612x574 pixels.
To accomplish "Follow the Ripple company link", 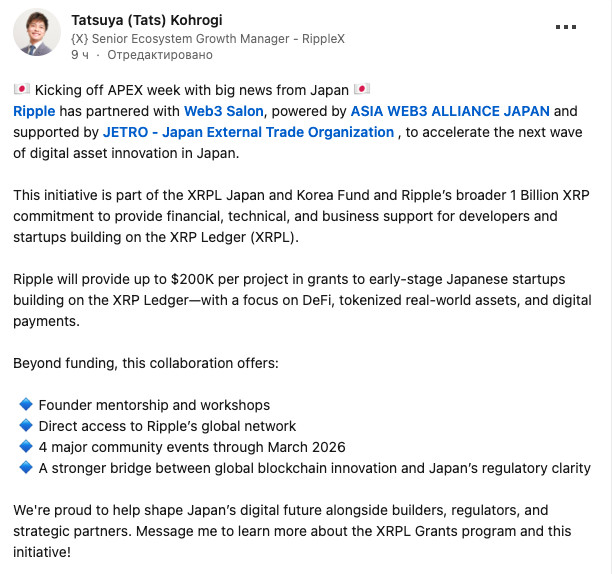I will [x=34, y=111].
